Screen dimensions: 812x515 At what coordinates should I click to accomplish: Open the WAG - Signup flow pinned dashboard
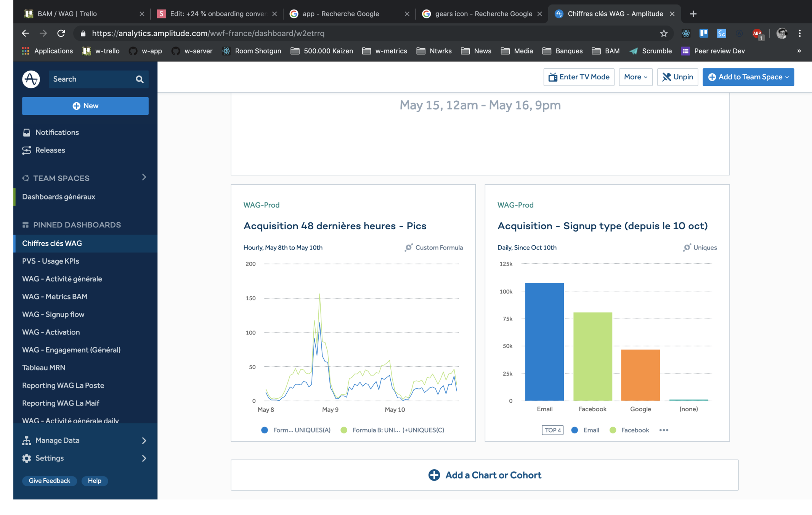53,314
